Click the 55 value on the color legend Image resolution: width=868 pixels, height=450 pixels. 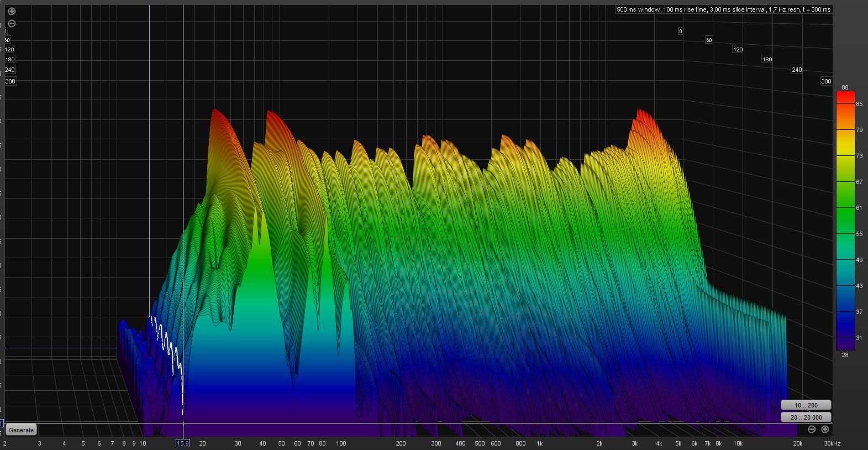click(859, 234)
